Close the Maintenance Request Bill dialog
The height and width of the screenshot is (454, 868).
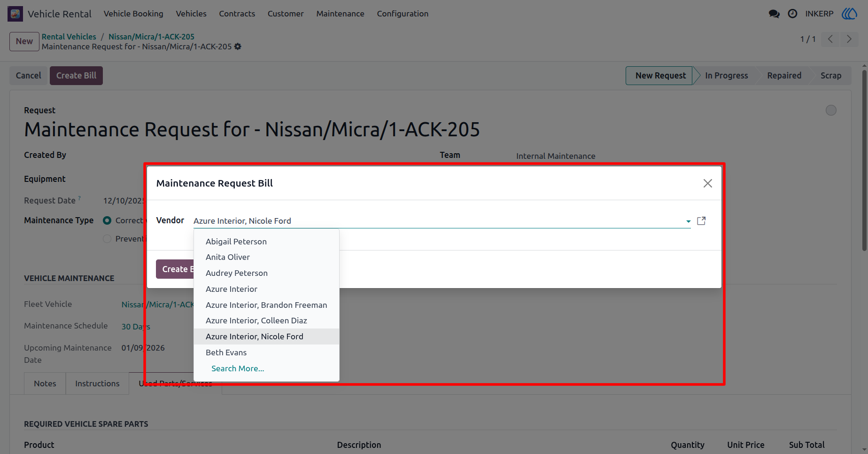coord(707,183)
